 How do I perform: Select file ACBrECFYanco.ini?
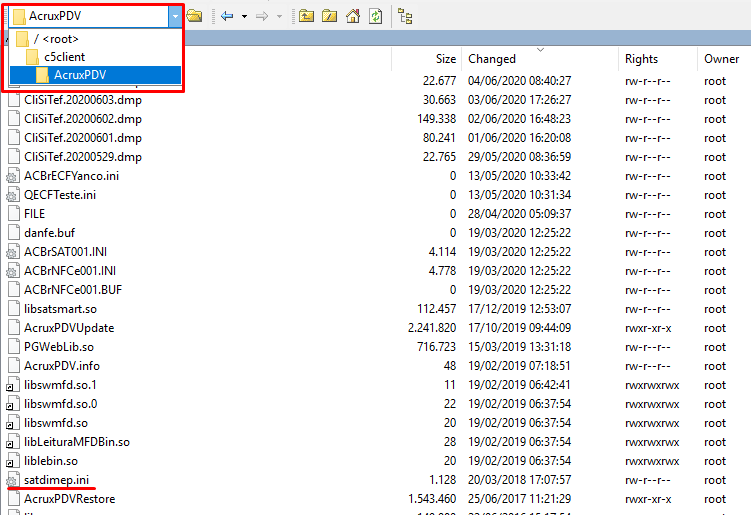pyautogui.click(x=71, y=176)
